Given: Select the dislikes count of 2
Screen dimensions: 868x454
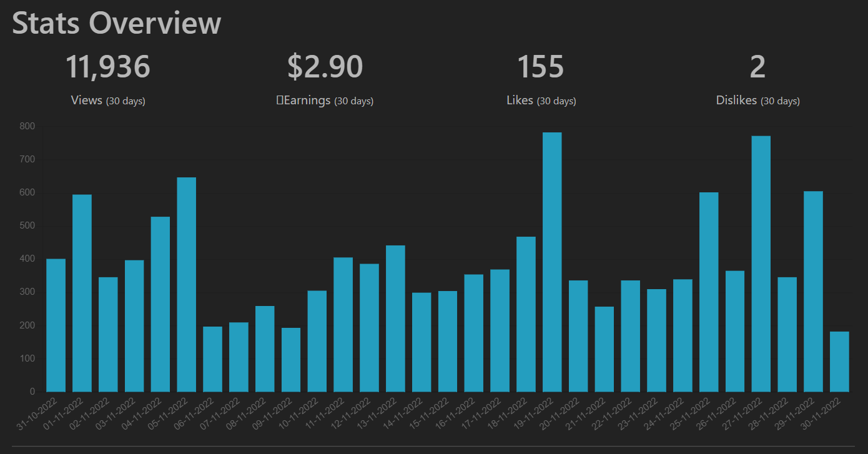Looking at the screenshot, I should click(757, 67).
